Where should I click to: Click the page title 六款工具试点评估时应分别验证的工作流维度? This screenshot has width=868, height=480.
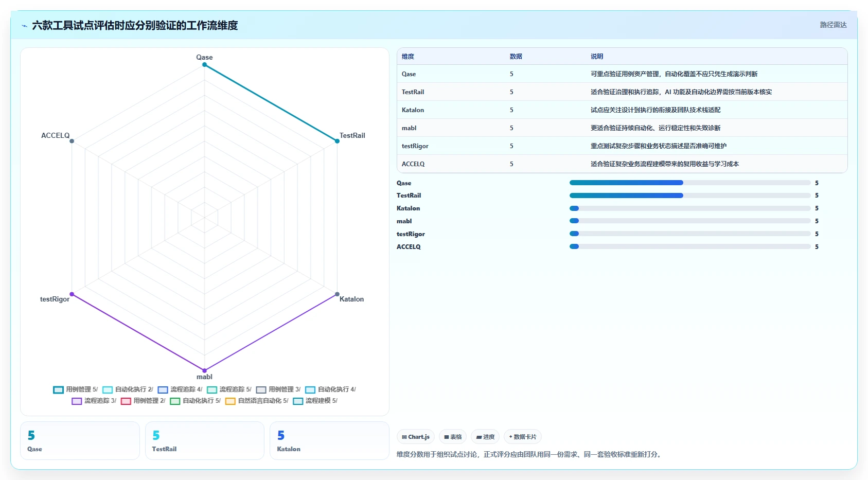click(x=135, y=26)
